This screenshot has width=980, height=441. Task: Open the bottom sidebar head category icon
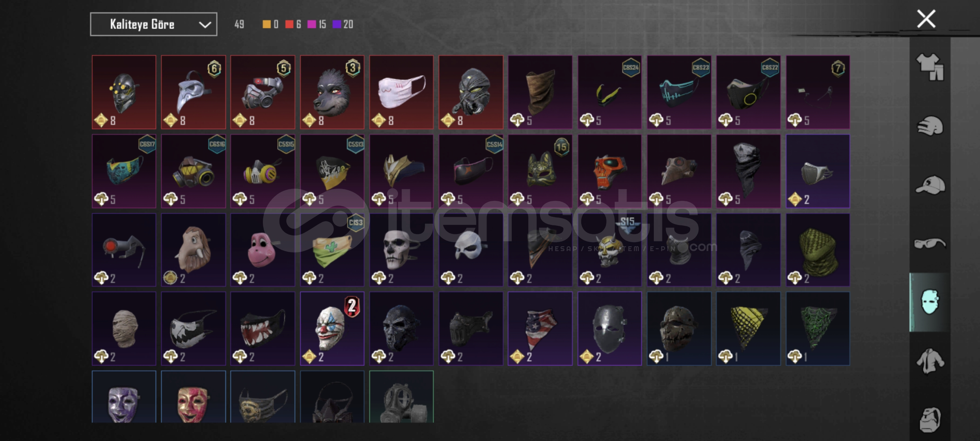click(x=930, y=420)
